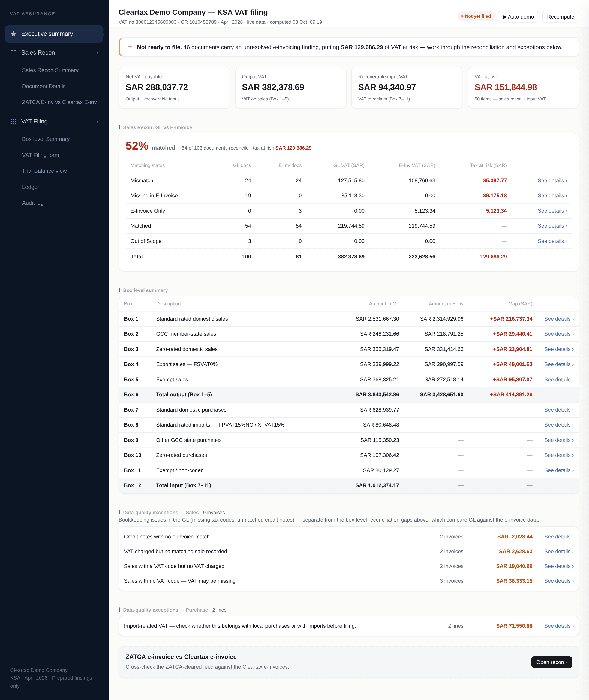See details for the Mismatch row
589x700 pixels.
(x=552, y=180)
